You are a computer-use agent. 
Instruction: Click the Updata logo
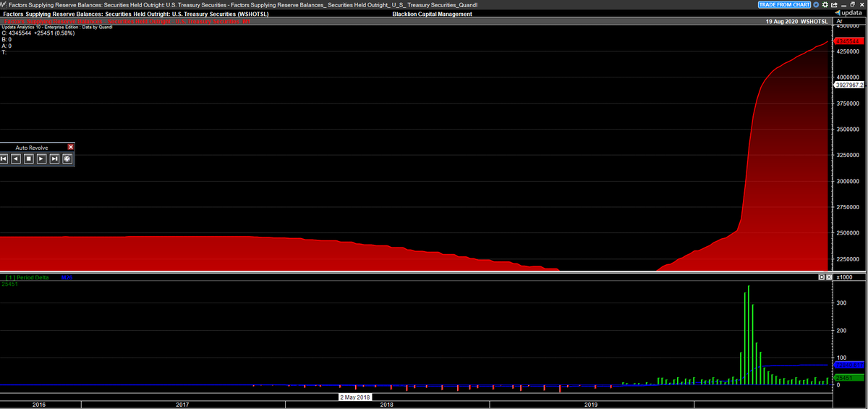[848, 13]
